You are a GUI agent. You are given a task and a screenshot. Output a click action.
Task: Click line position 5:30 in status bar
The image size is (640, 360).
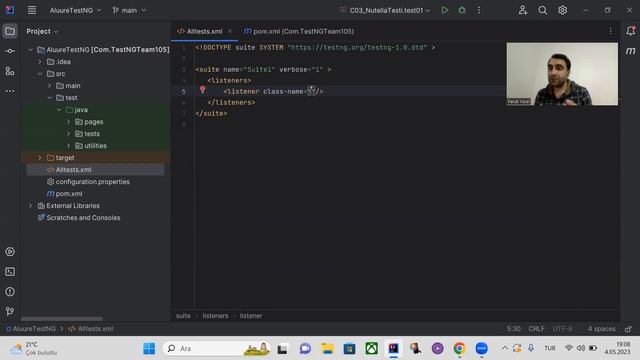tap(513, 329)
